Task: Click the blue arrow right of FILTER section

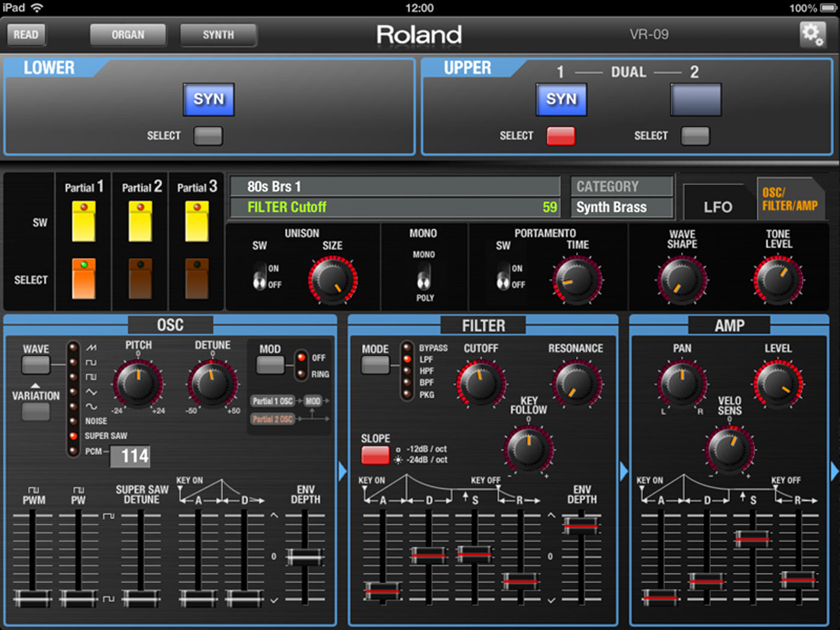Action: click(623, 472)
